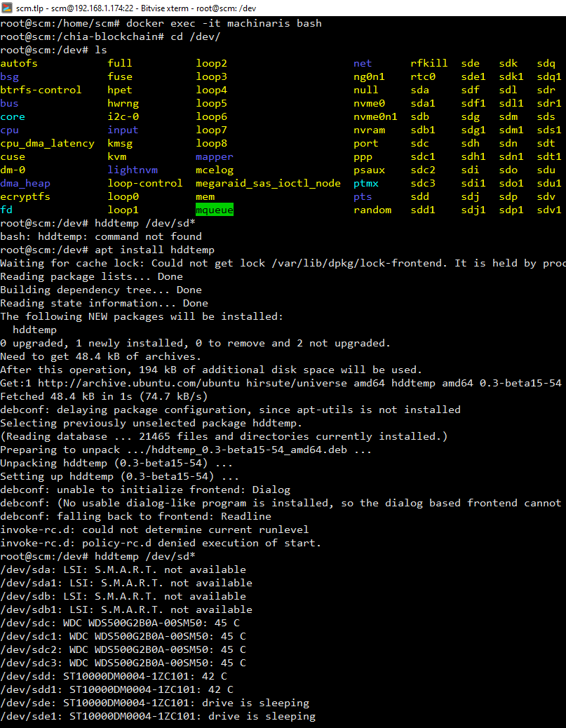The width and height of the screenshot is (566, 728).
Task: Select the mem device entry
Action: click(205, 196)
